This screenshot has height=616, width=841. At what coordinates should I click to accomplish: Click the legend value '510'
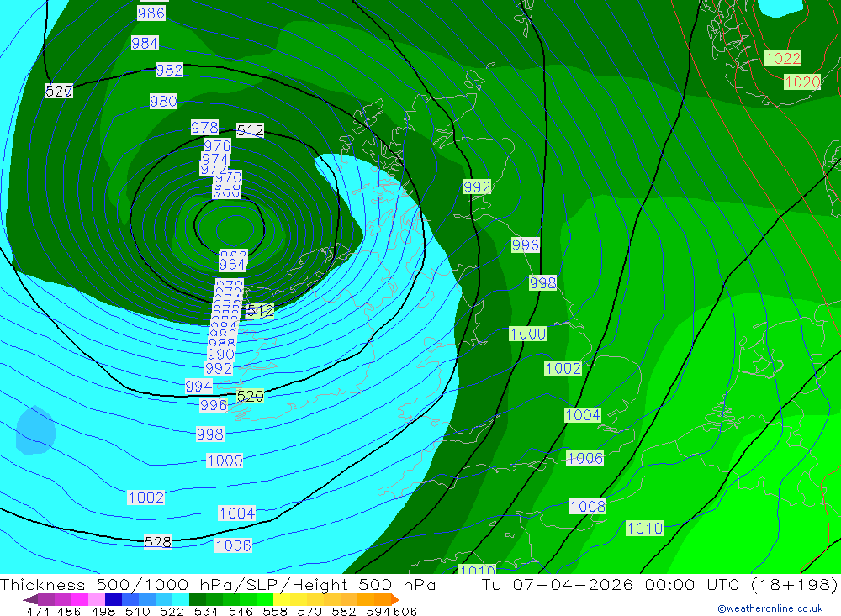point(138,611)
